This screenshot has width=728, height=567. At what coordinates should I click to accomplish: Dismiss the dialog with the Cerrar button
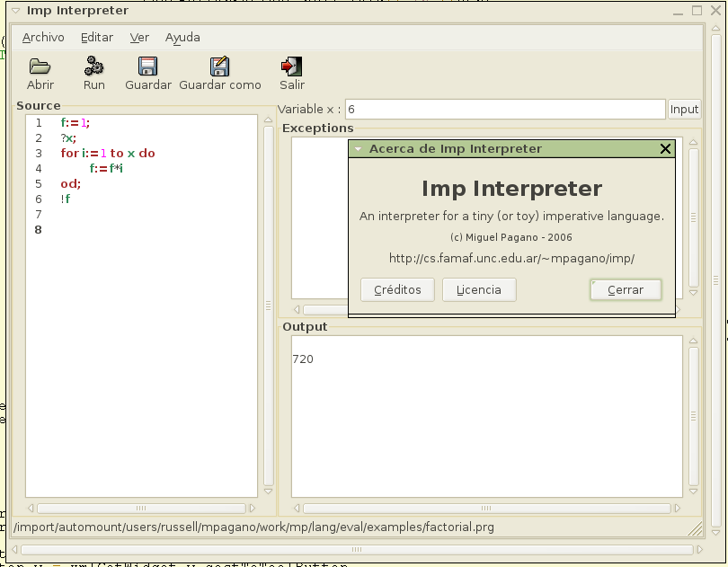(x=626, y=289)
